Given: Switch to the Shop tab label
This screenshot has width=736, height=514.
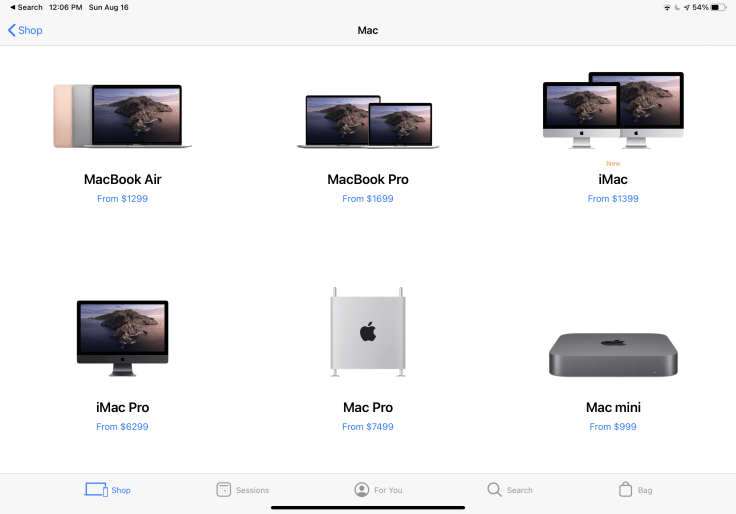Looking at the screenshot, I should 121,490.
